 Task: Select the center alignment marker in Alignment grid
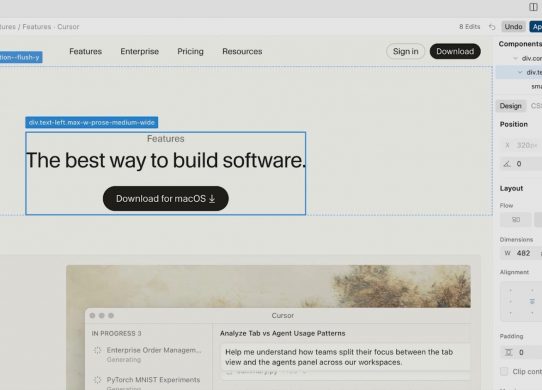(532, 301)
